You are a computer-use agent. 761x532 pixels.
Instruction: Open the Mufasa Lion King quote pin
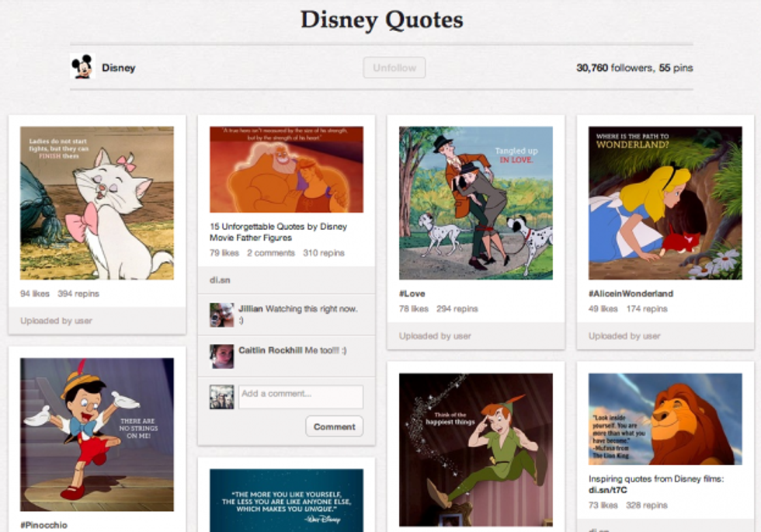[665, 419]
